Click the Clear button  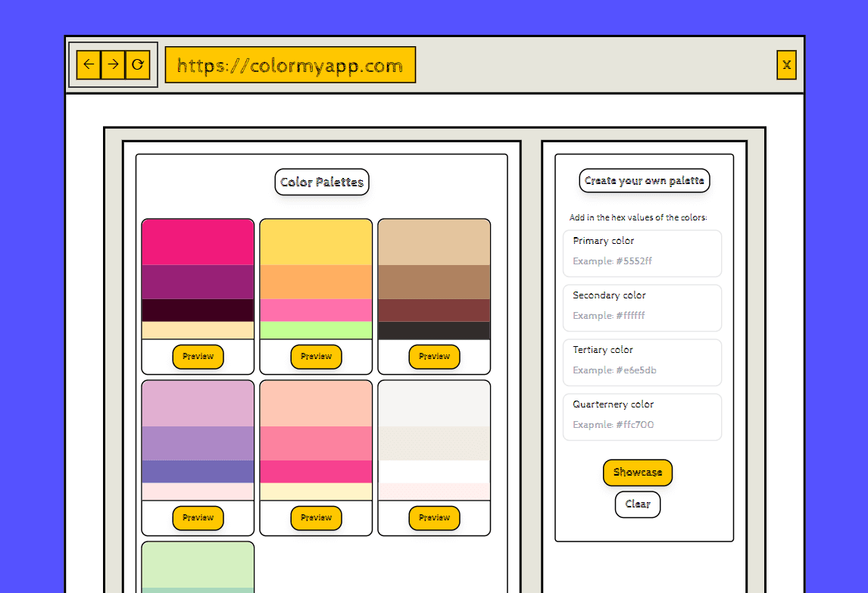point(638,504)
